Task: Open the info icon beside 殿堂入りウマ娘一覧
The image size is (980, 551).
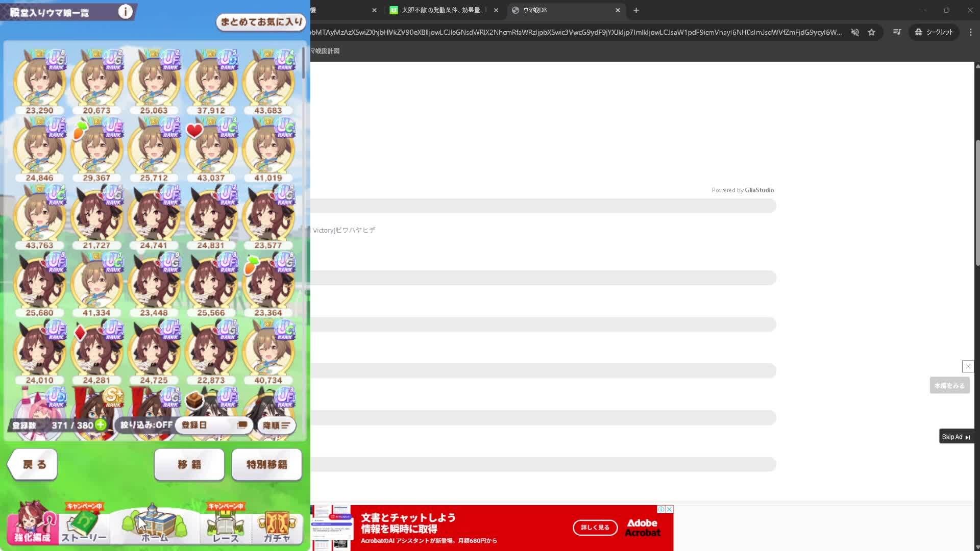Action: pyautogui.click(x=125, y=11)
